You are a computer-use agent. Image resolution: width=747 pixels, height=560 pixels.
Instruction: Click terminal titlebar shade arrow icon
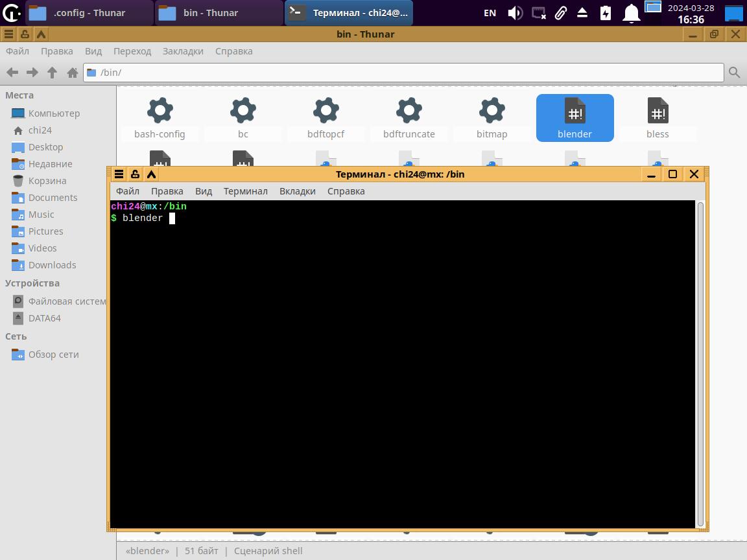pos(152,174)
